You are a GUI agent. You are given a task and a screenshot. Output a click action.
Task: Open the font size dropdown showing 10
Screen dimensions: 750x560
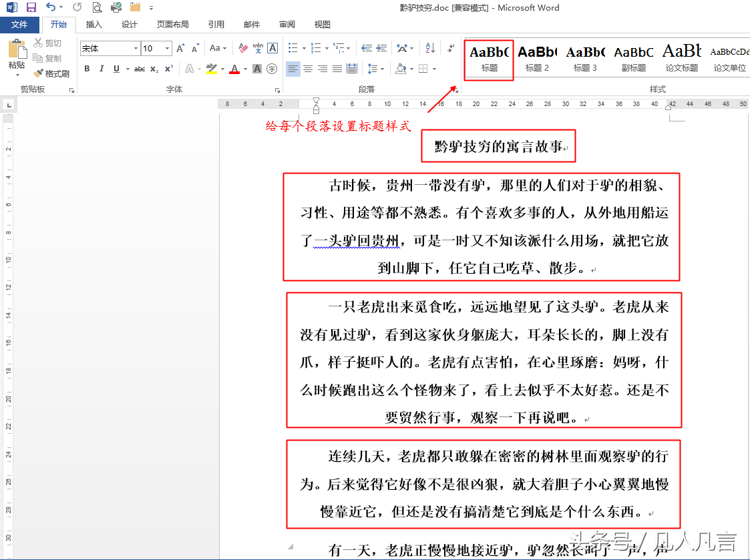click(x=167, y=48)
